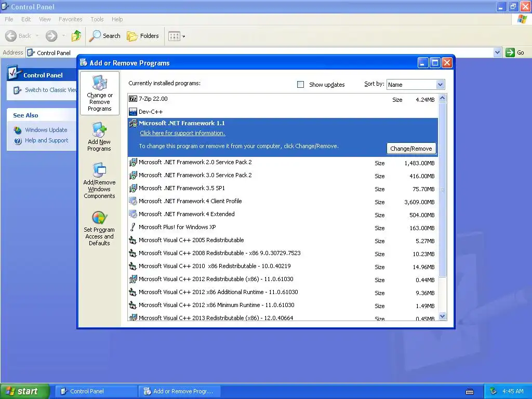Click Visual C++ 2005 Redistributable icon

(x=133, y=240)
